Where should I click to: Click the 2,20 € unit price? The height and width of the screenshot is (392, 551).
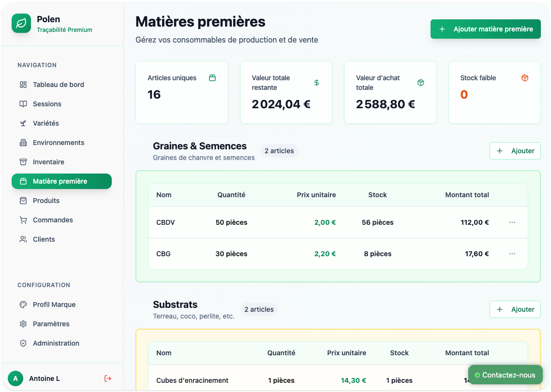point(325,254)
